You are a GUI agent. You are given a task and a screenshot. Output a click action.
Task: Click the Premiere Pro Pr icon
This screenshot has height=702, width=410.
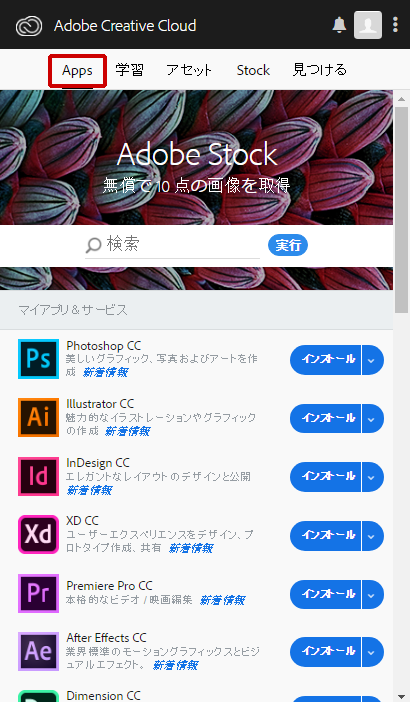coord(38,593)
